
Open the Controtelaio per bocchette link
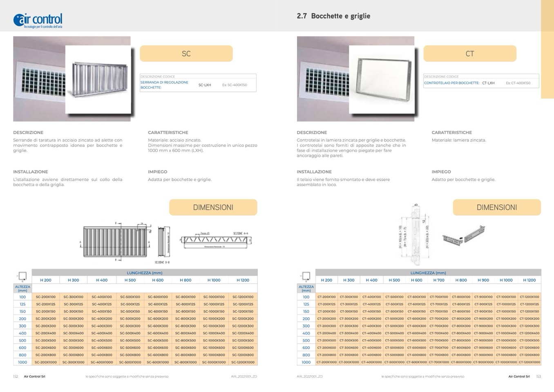pos(451,83)
